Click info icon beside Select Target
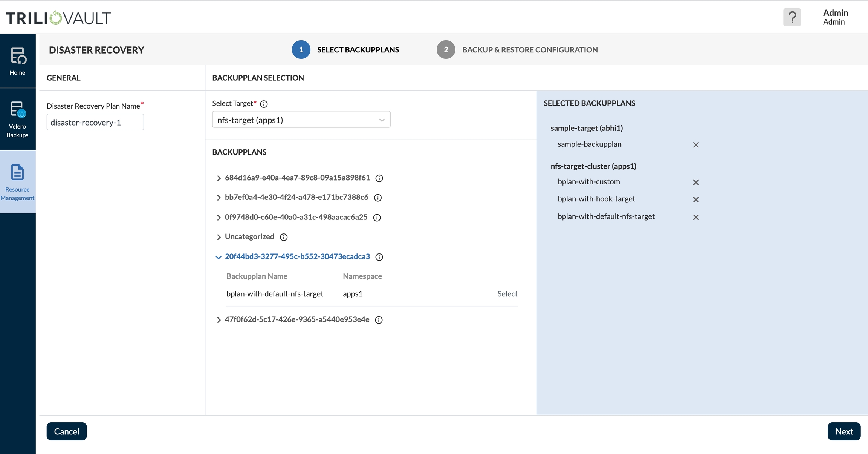 coord(264,104)
